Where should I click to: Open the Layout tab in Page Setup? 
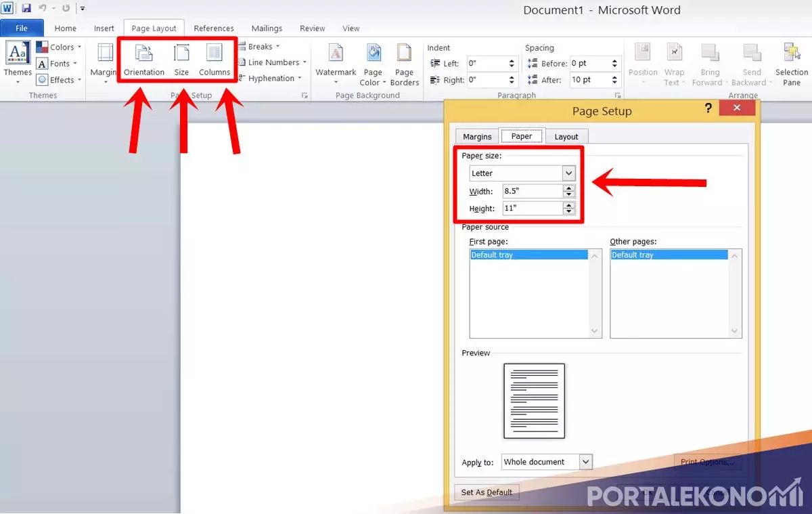[566, 137]
